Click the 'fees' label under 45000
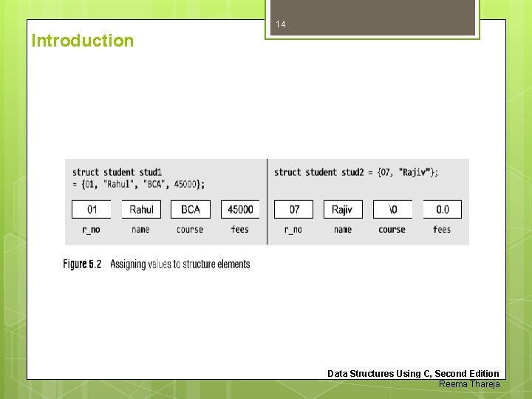The image size is (532, 399). click(x=240, y=229)
